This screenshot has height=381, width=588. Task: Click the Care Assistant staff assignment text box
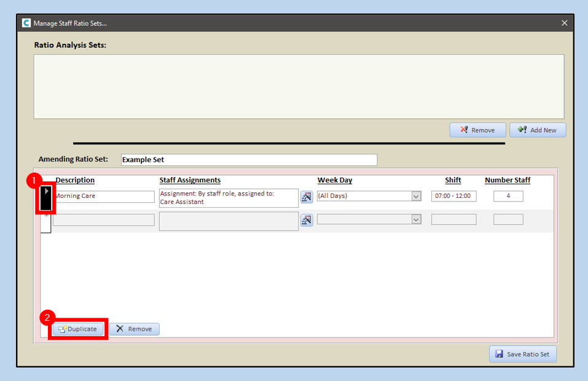click(229, 198)
